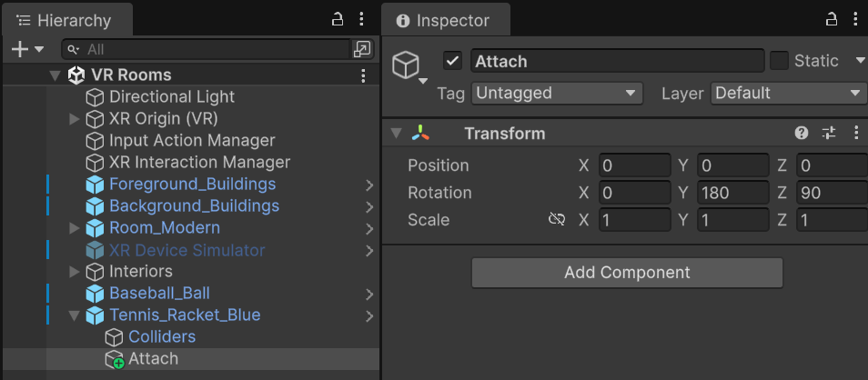This screenshot has height=380, width=868.
Task: Open VR Rooms scene options menu
Action: (364, 75)
